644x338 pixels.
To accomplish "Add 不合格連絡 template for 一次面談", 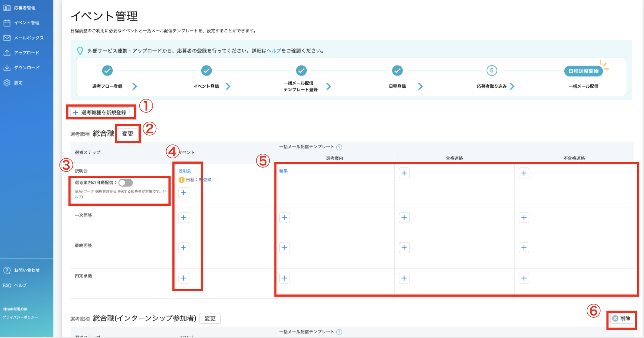I will [x=524, y=217].
